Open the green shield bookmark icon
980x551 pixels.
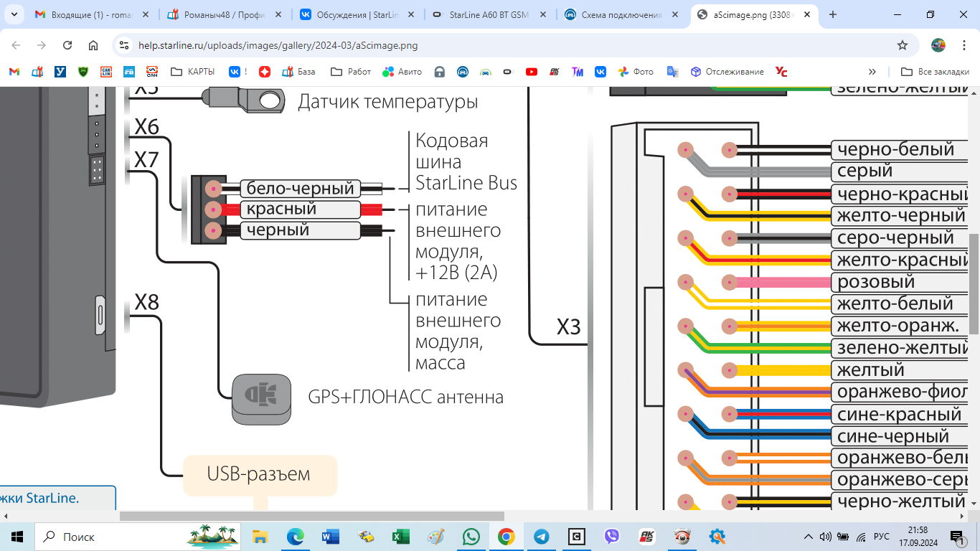pos(83,72)
